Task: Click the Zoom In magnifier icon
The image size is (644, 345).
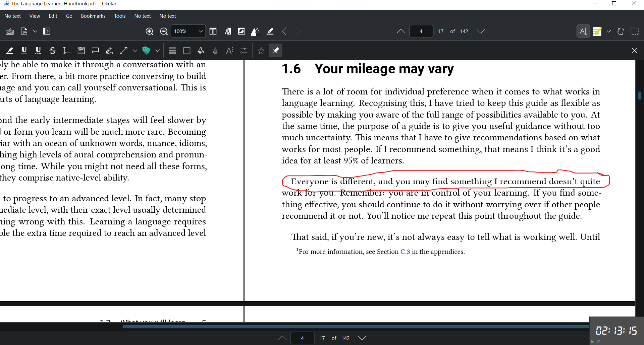Action: 150,31
